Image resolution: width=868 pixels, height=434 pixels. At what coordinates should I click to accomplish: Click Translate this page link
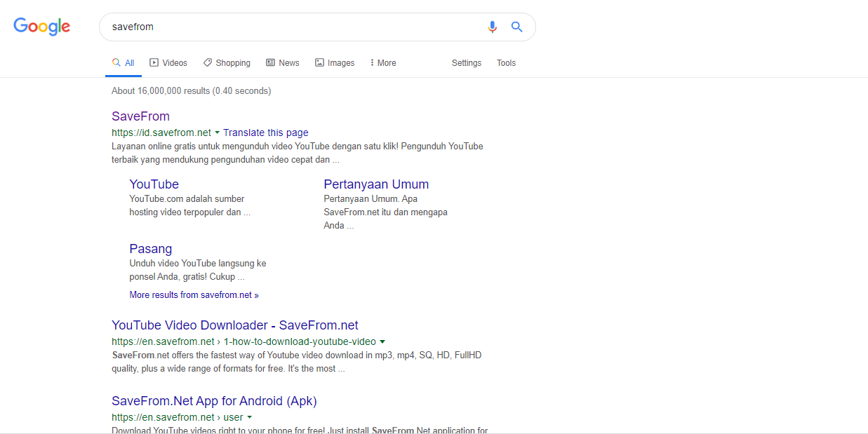(x=265, y=133)
